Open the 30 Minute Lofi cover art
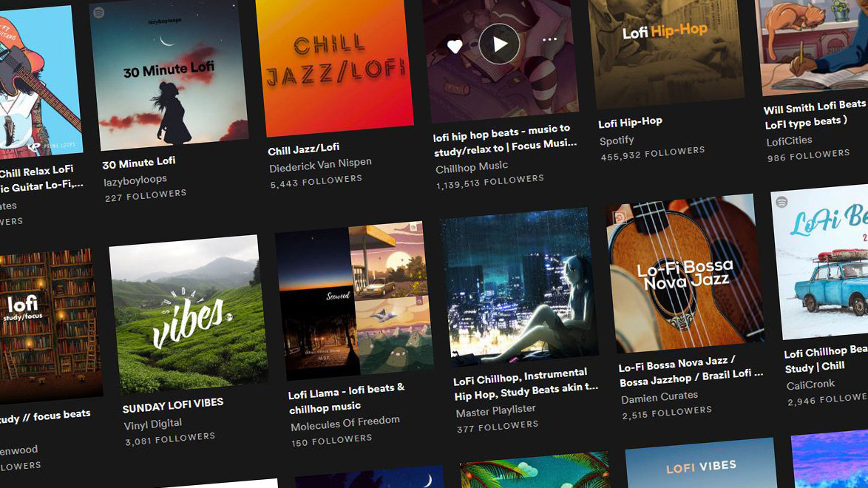The height and width of the screenshot is (488, 868). click(167, 74)
